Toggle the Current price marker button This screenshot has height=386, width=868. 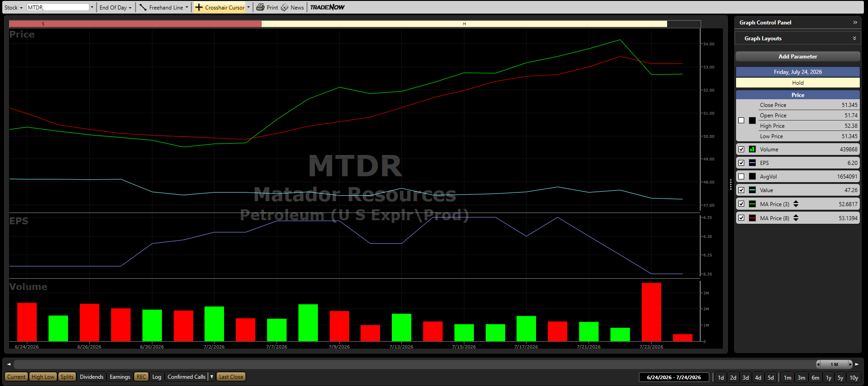(x=16, y=377)
